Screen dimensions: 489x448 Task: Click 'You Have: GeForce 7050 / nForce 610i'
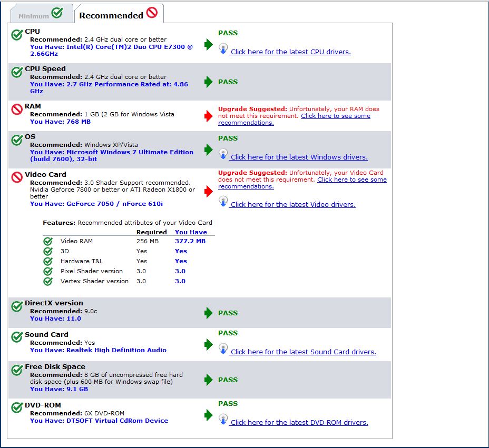[96, 204]
